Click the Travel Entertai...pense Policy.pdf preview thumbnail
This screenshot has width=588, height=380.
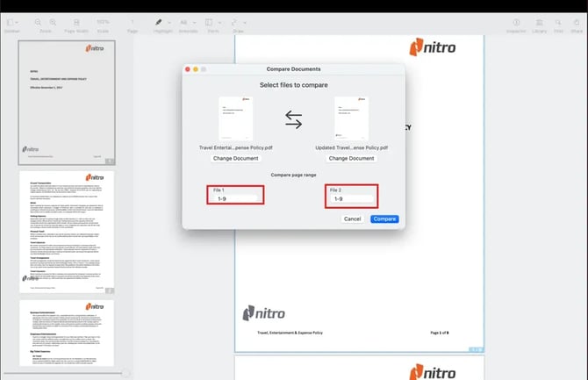[x=236, y=118]
